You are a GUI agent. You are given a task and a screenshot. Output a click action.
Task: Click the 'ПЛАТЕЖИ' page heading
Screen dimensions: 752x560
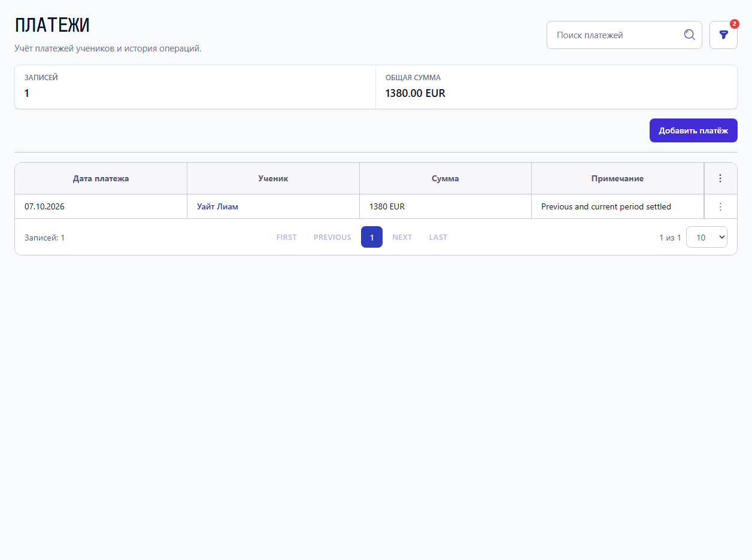pyautogui.click(x=52, y=26)
